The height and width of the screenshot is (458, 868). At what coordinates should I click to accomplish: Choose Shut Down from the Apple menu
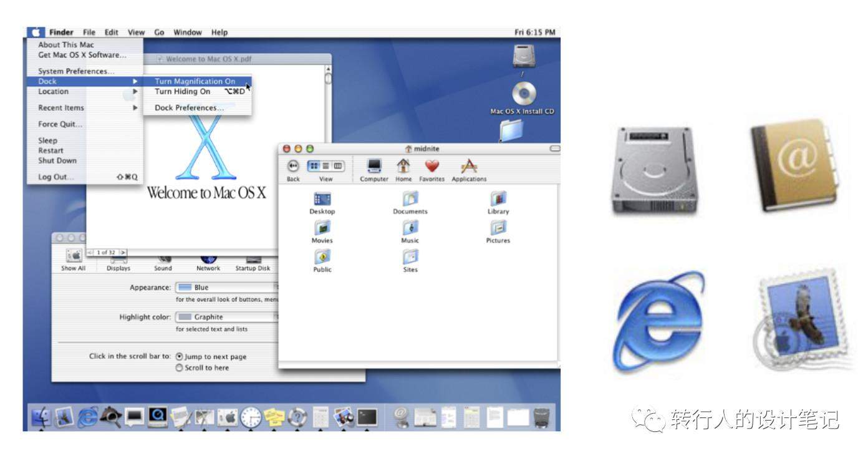coord(85,160)
